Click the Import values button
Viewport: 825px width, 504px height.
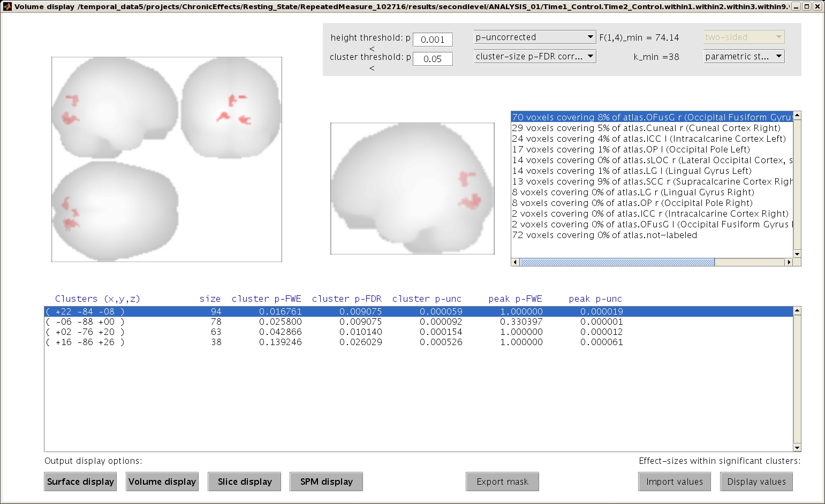674,482
